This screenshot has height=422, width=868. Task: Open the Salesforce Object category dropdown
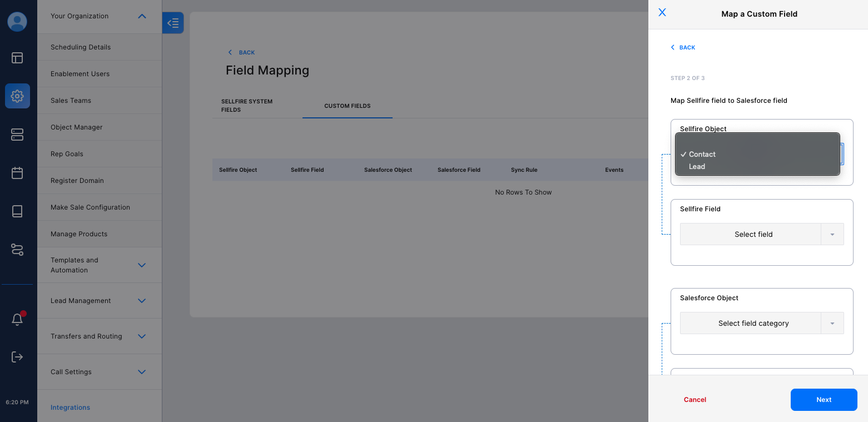pyautogui.click(x=761, y=323)
